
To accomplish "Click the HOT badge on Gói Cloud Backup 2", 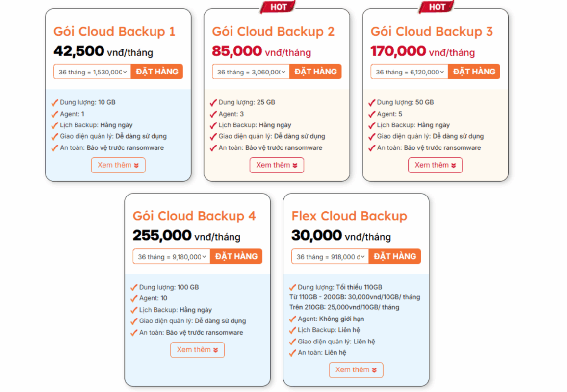I will click(278, 7).
